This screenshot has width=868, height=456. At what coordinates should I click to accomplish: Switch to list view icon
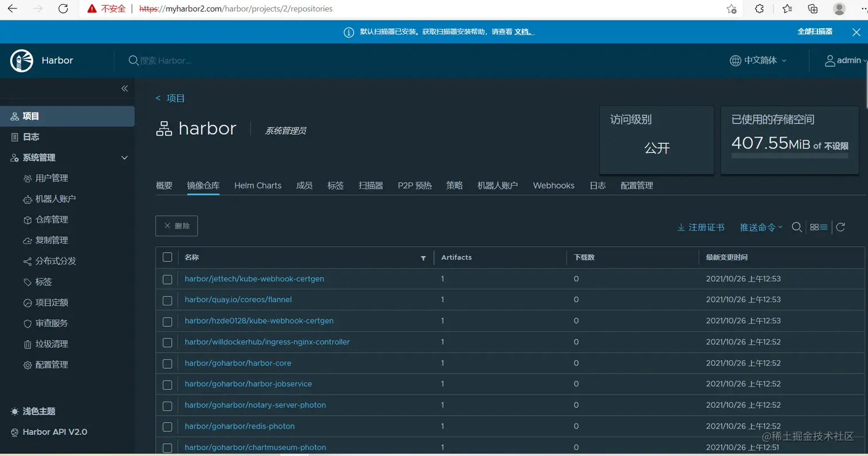pos(824,227)
